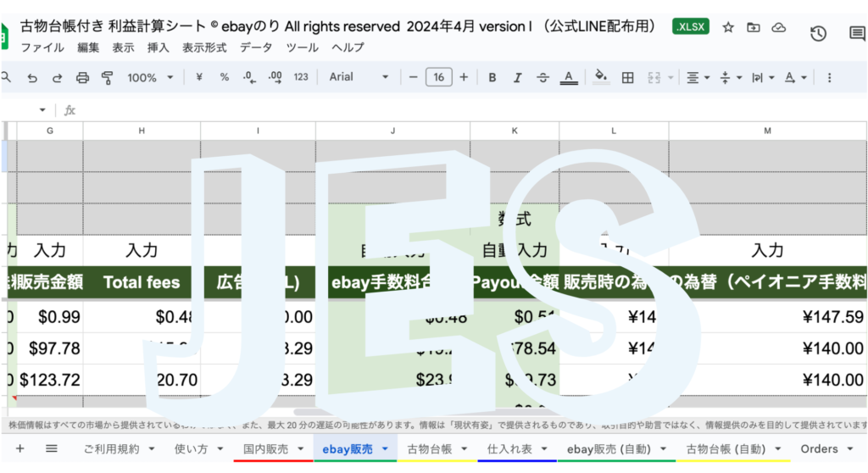Viewport: 868px width, 473px height.
Task: Increase font size with plus button
Action: click(x=464, y=77)
